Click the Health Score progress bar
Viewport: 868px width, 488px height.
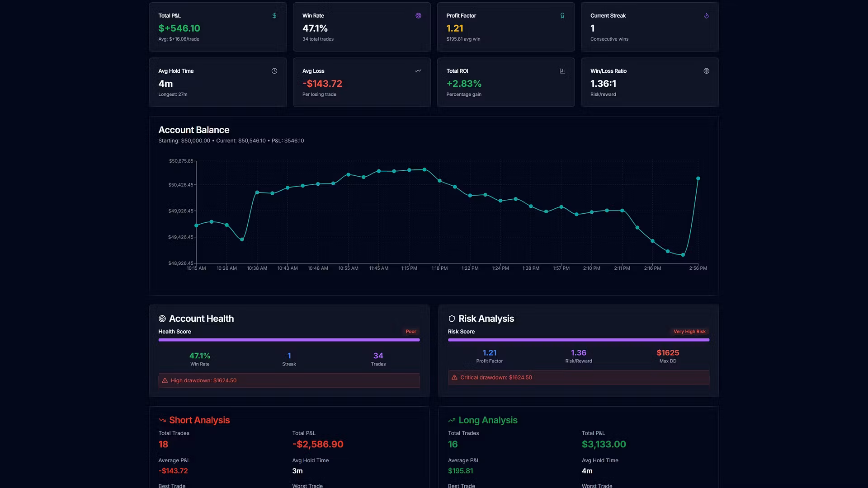[289, 340]
